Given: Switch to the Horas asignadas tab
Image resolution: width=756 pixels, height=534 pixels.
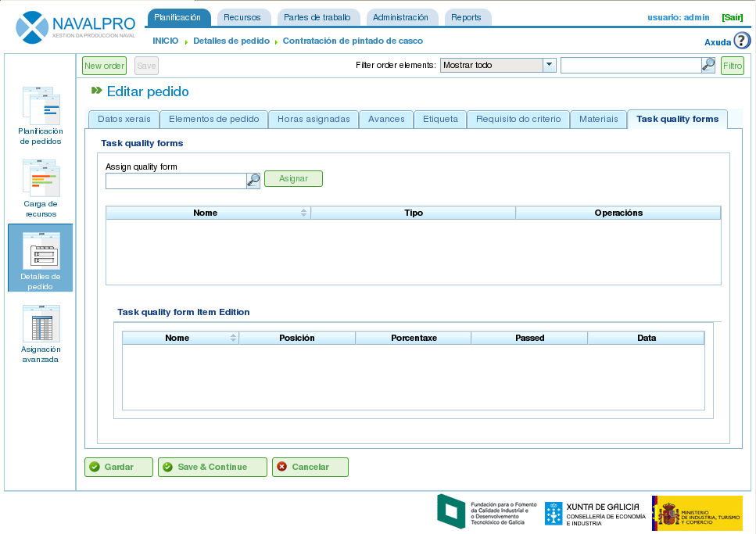Looking at the screenshot, I should click(314, 120).
